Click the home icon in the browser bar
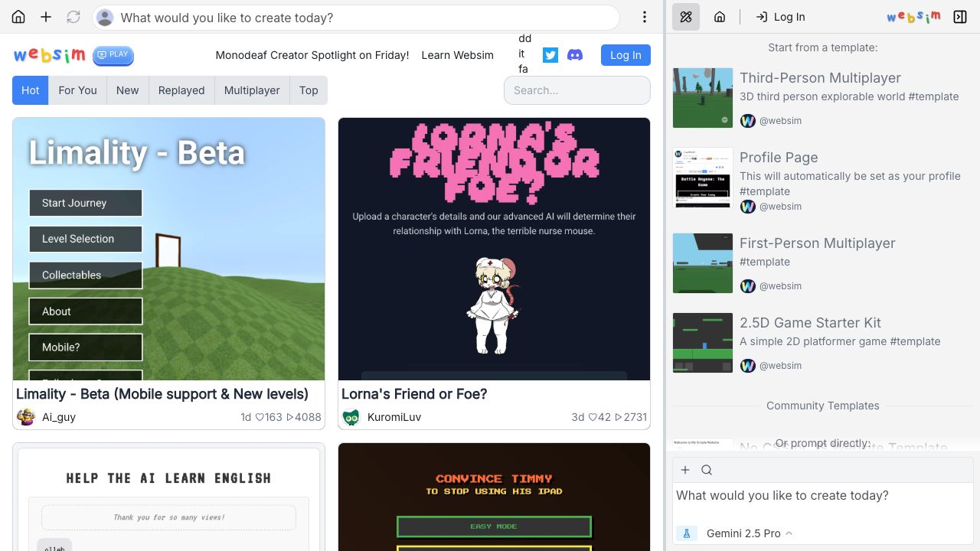Viewport: 980px width, 551px height. click(18, 17)
